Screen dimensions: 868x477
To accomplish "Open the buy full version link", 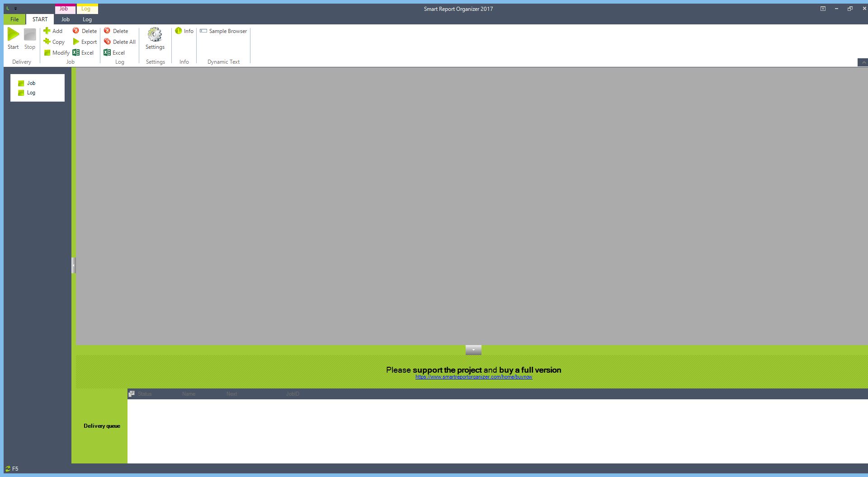I will 473,376.
